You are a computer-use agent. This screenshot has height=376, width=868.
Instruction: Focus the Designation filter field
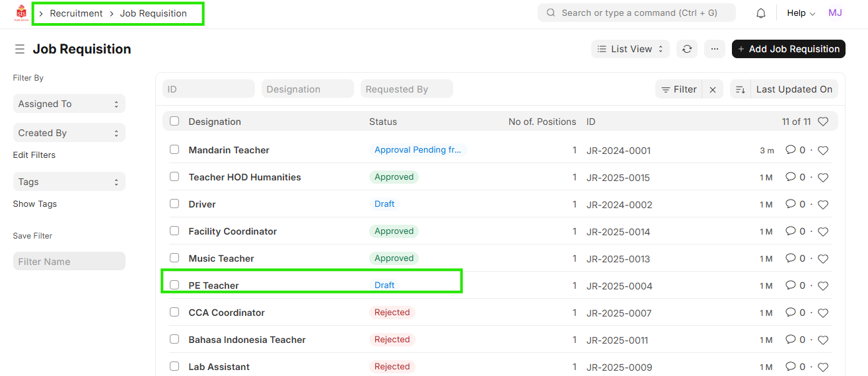pyautogui.click(x=308, y=89)
